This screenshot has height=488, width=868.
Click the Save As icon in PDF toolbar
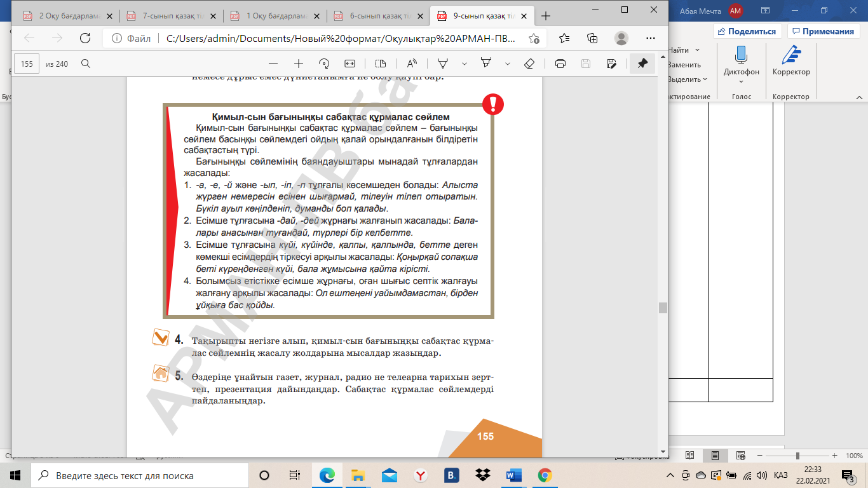click(x=611, y=64)
